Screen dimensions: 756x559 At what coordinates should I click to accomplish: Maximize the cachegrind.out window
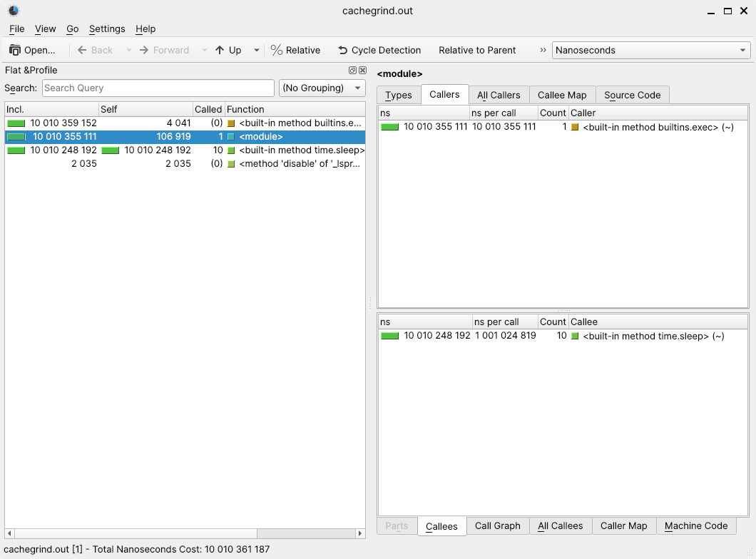coord(727,11)
